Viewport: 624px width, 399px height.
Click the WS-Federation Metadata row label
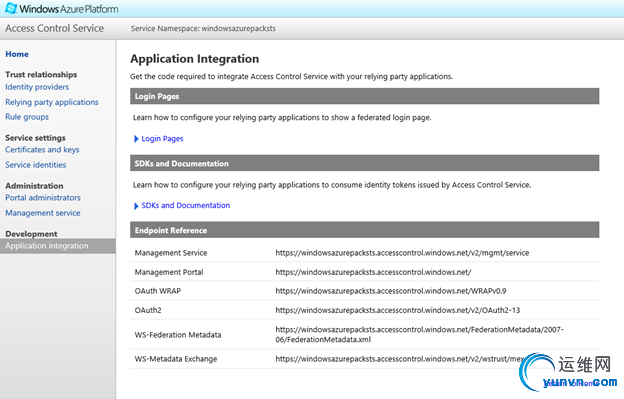pos(178,335)
